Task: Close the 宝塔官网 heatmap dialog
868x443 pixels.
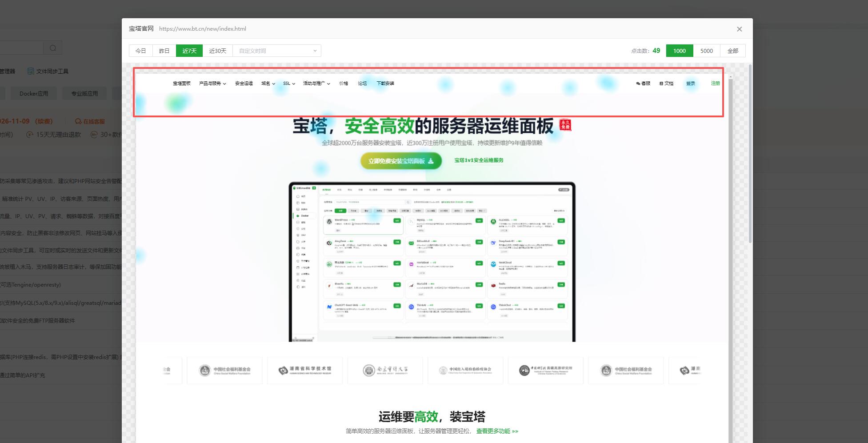Action: coord(739,29)
